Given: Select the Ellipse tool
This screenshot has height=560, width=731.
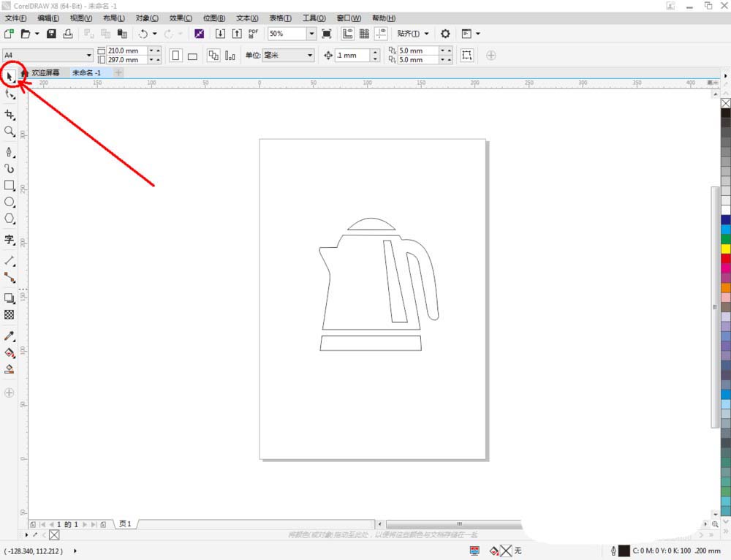Looking at the screenshot, I should coord(10,202).
